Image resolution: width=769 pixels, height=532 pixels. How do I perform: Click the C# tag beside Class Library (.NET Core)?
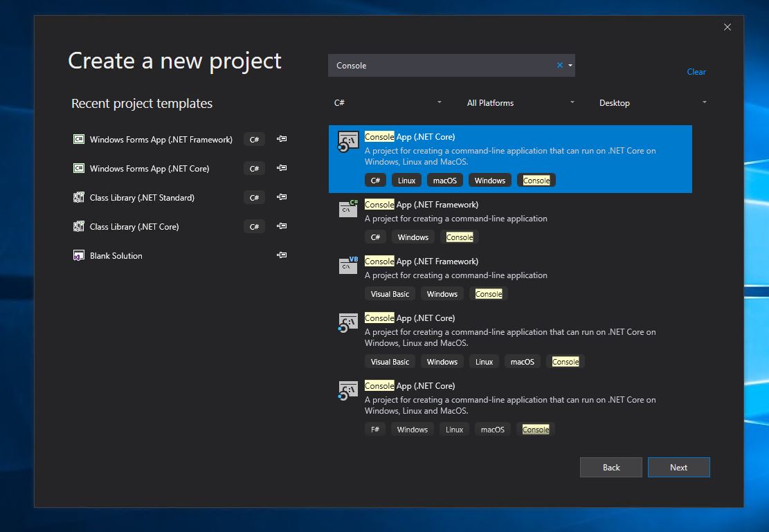254,226
